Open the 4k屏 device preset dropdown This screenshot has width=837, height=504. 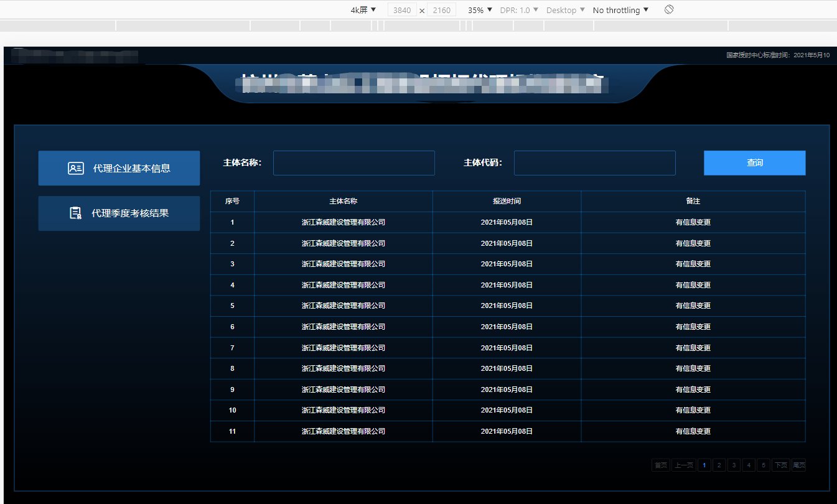(x=363, y=10)
